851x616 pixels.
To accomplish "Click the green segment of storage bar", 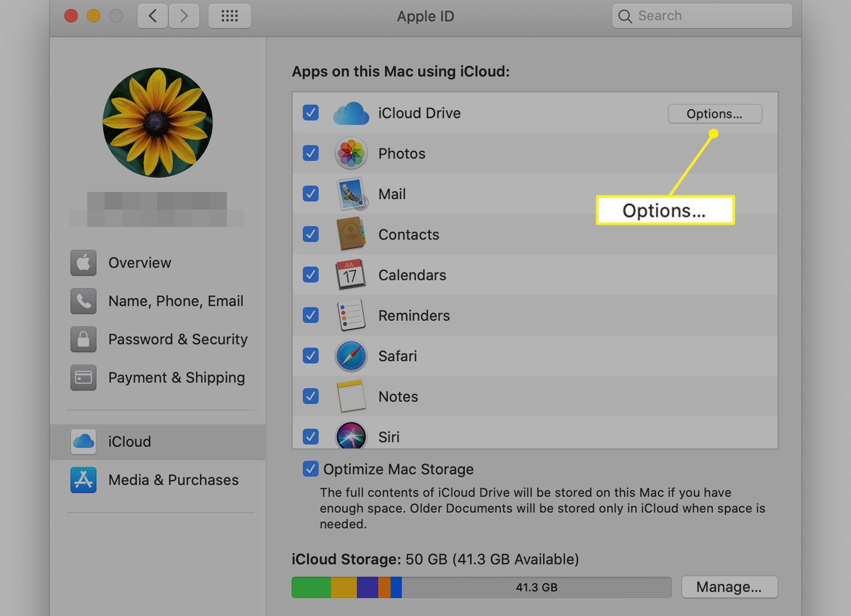I will pyautogui.click(x=311, y=587).
